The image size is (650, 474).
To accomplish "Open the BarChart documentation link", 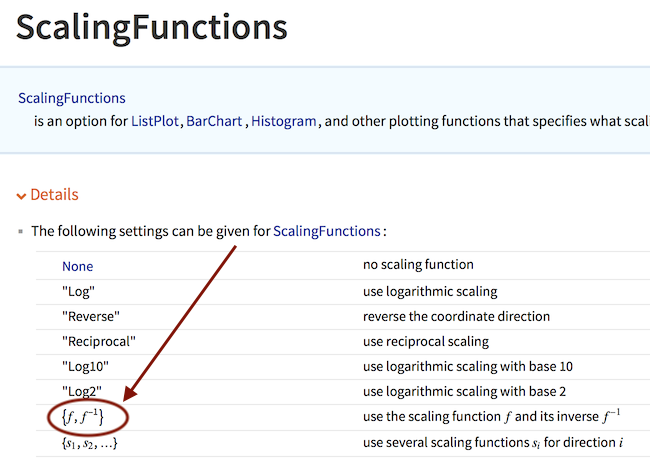I will [x=214, y=121].
